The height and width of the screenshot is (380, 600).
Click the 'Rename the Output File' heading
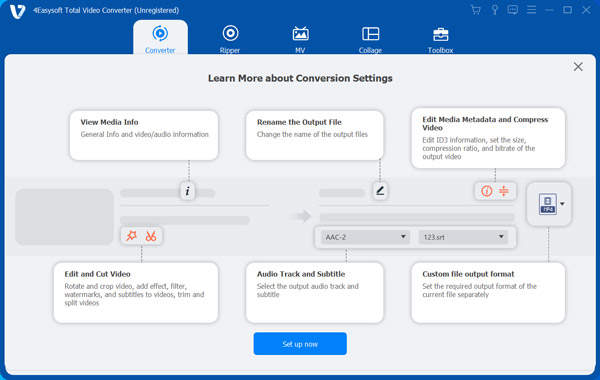pyautogui.click(x=299, y=122)
